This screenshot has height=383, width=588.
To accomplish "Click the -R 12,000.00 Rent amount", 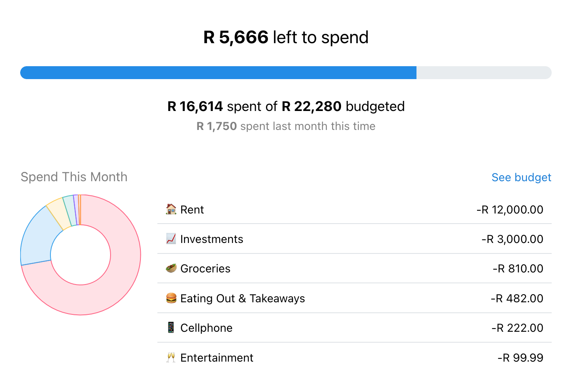I will (510, 209).
